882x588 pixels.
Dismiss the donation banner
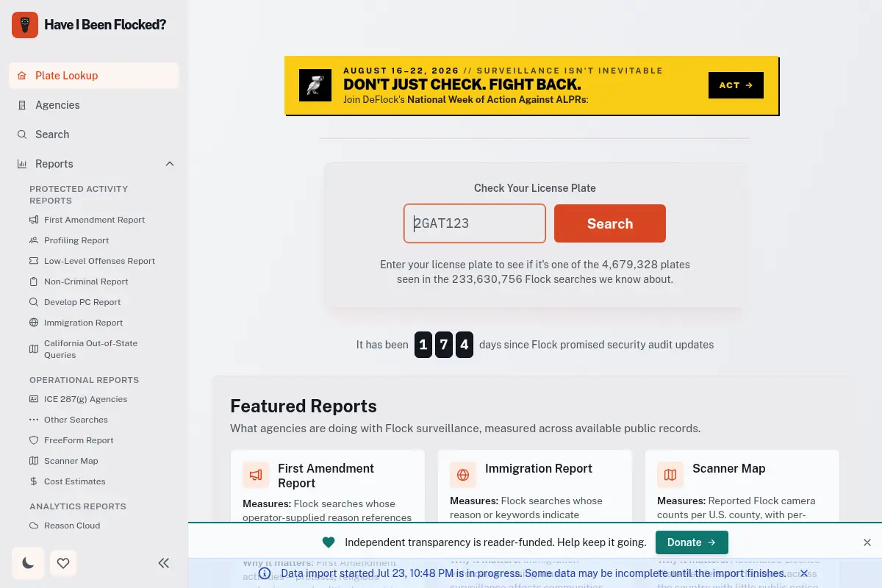click(x=867, y=542)
